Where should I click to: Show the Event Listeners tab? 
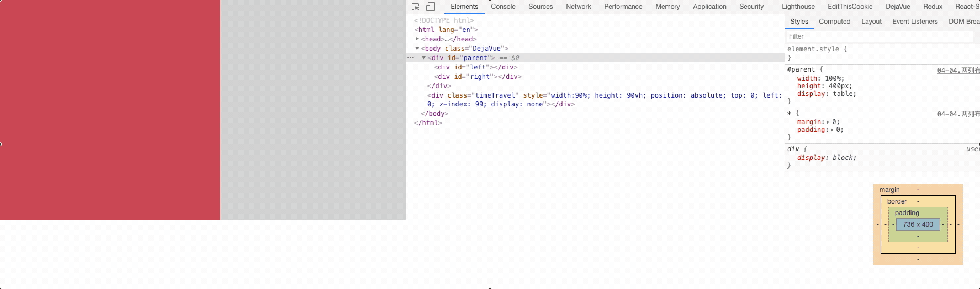[x=914, y=22]
